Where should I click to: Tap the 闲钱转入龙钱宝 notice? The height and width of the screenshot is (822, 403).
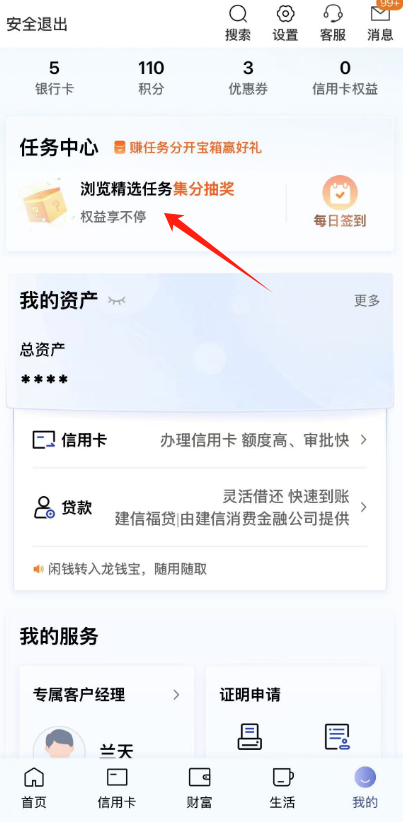120,569
